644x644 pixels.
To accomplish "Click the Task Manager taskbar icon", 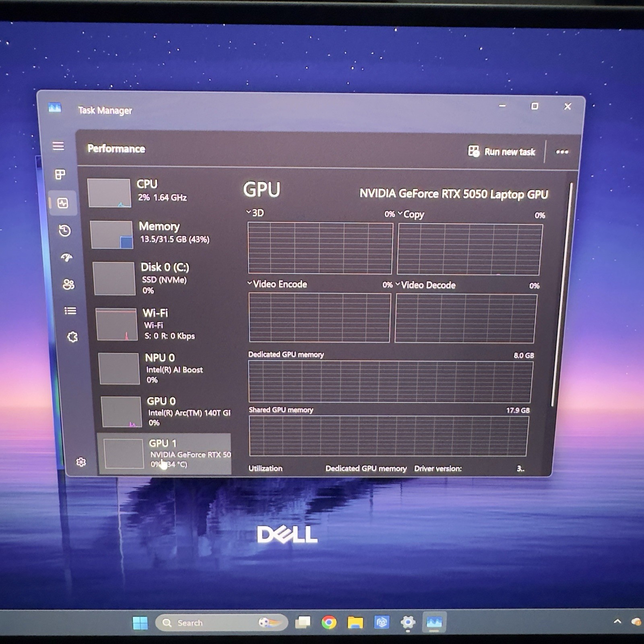I will coord(434,622).
